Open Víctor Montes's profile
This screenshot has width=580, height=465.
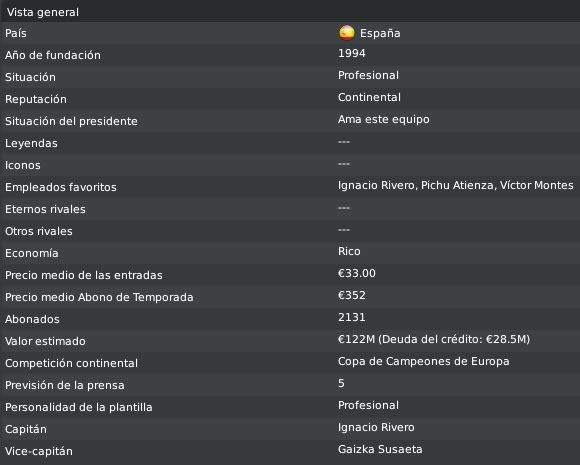[537, 185]
